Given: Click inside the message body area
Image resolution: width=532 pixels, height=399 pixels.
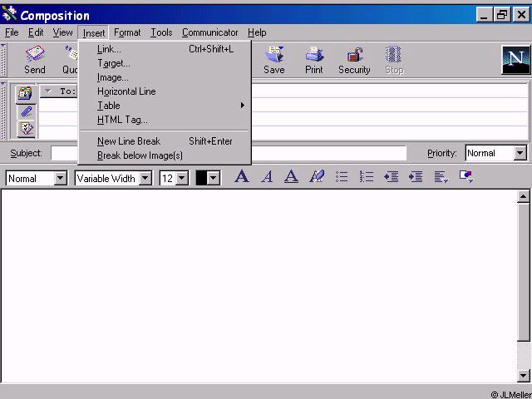Looking at the screenshot, I should click(259, 286).
